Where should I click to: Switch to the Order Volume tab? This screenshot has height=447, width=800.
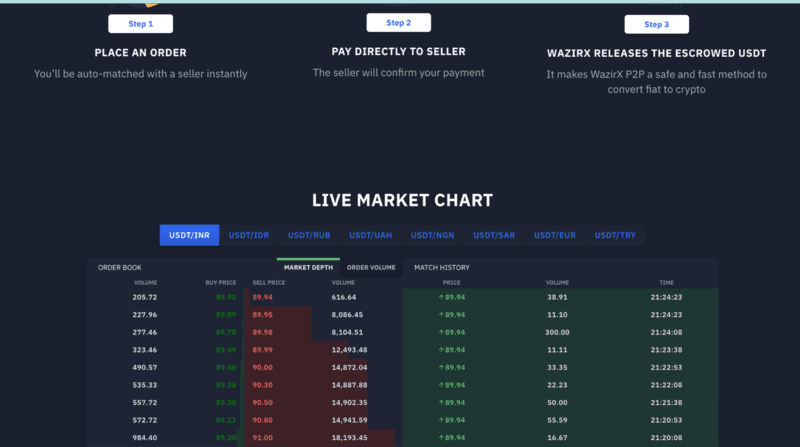[371, 267]
